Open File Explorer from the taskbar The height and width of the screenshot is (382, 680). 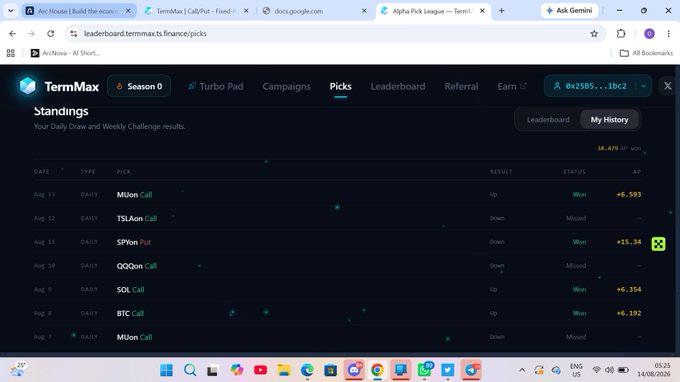pos(284,370)
